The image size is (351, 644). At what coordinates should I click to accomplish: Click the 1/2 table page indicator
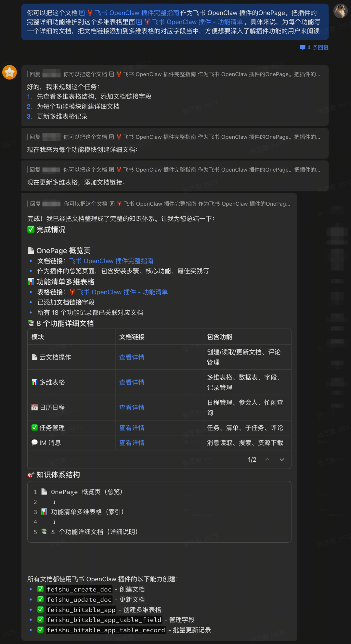[x=252, y=459]
